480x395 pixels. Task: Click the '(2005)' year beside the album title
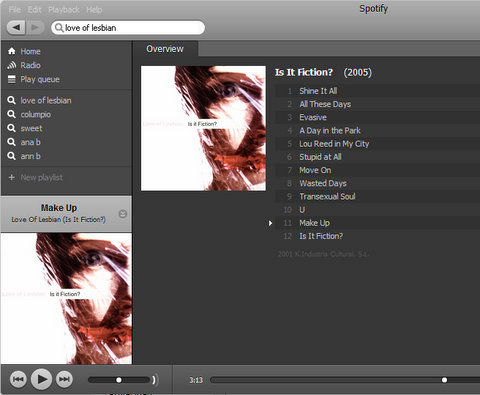coord(358,72)
